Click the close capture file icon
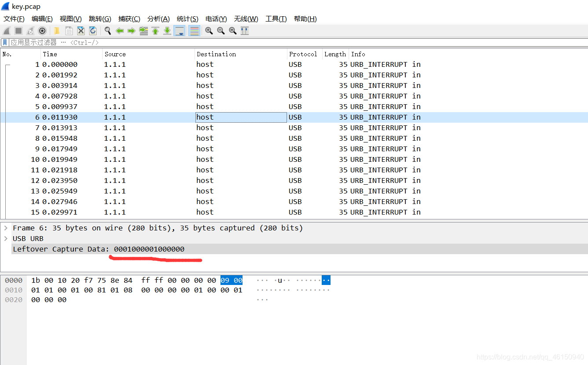Viewport: 588px width, 365px height. coord(81,31)
